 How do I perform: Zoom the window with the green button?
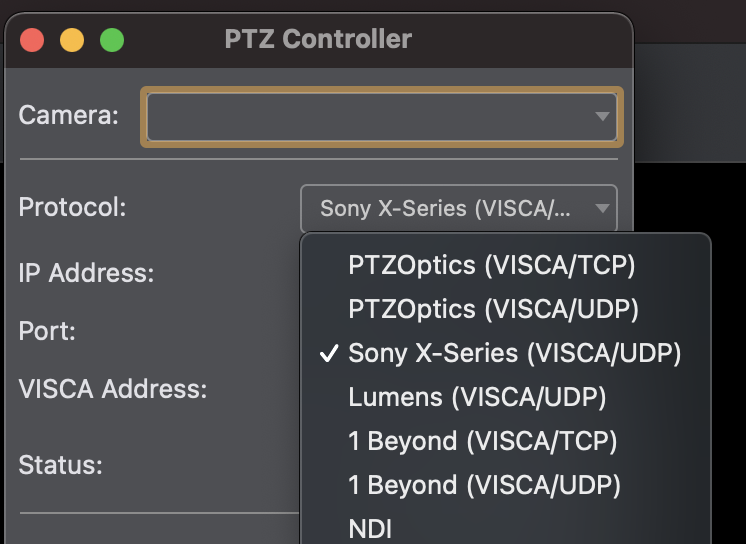point(112,40)
